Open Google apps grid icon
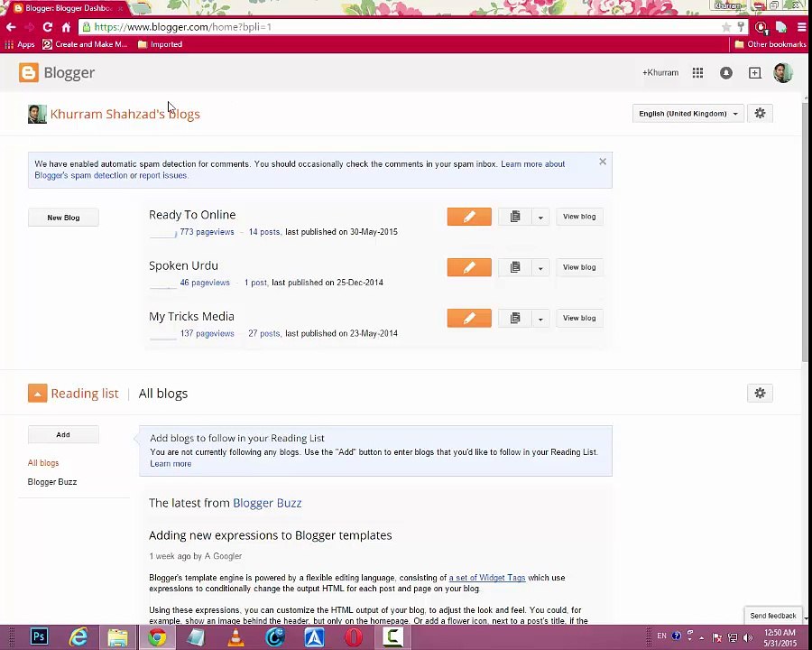Viewport: 812px width, 650px height. tap(697, 72)
